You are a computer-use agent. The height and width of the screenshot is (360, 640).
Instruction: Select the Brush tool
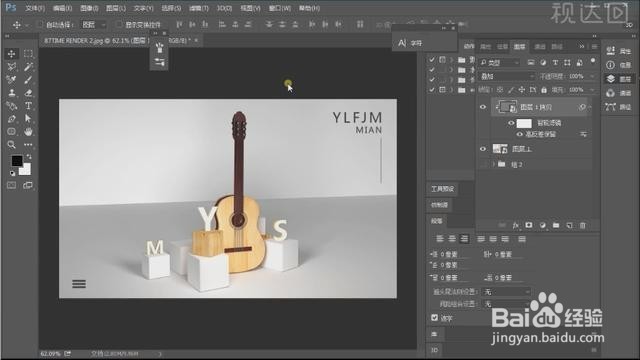click(x=28, y=80)
